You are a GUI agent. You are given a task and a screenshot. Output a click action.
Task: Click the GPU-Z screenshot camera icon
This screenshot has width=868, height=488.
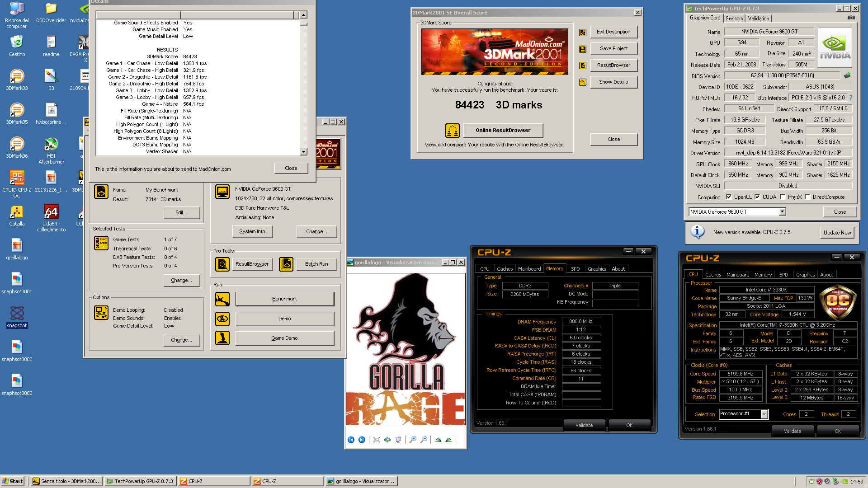[851, 18]
